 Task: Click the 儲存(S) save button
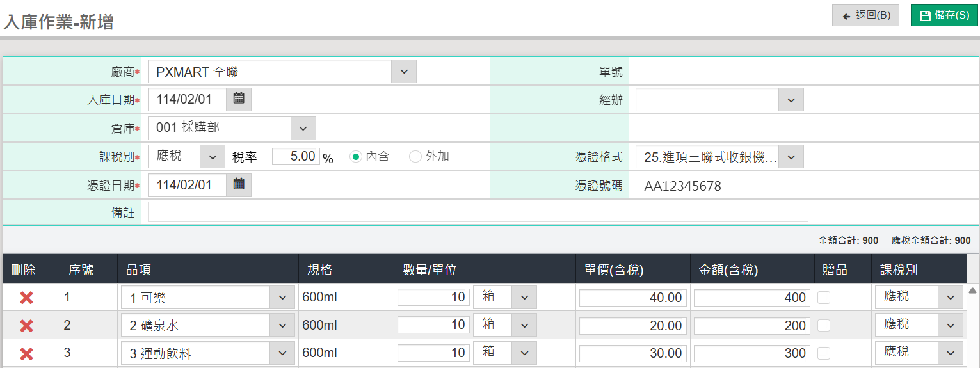(944, 15)
